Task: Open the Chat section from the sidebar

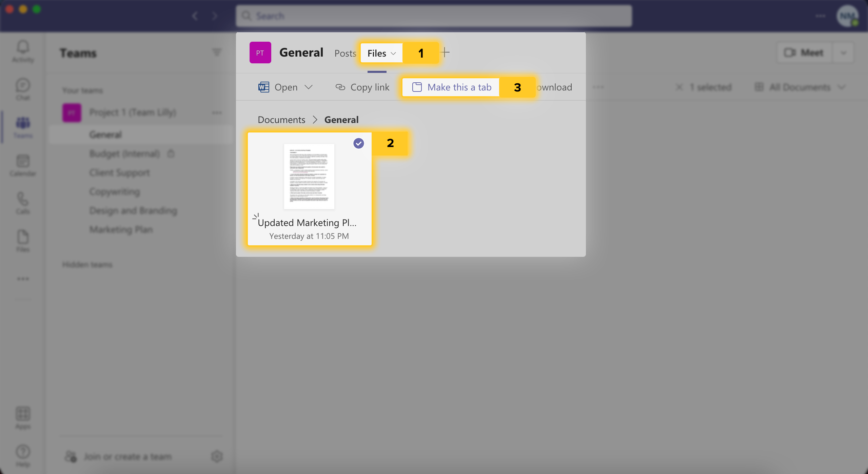Action: pyautogui.click(x=22, y=88)
